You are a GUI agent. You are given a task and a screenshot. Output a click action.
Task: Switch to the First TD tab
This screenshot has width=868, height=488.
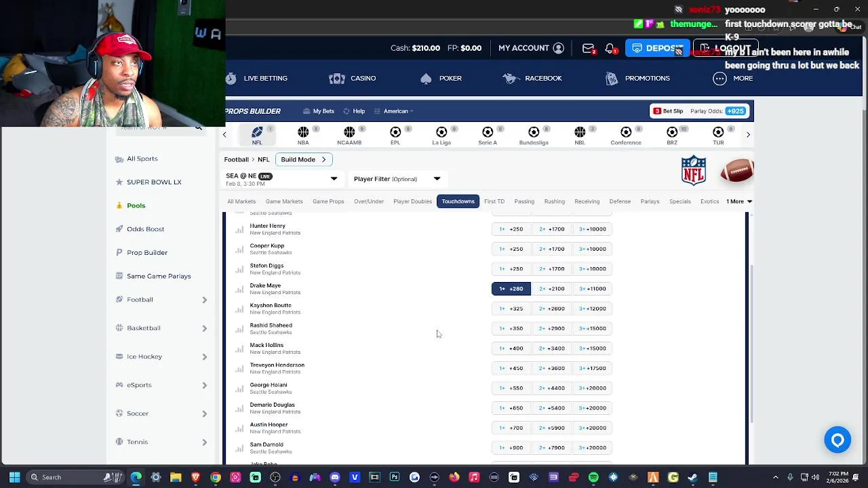[494, 201]
